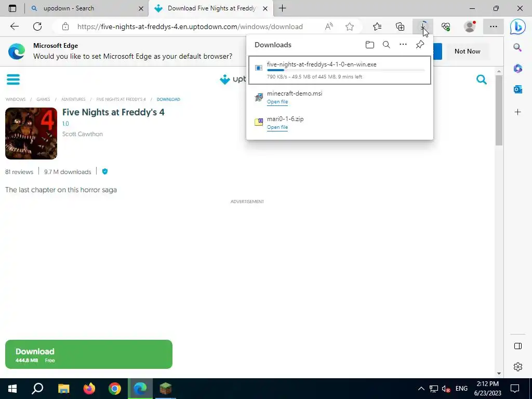The image size is (532, 399).
Task: Click the Five Nights at Freddy's 4 thumbnail
Action: pyautogui.click(x=31, y=134)
